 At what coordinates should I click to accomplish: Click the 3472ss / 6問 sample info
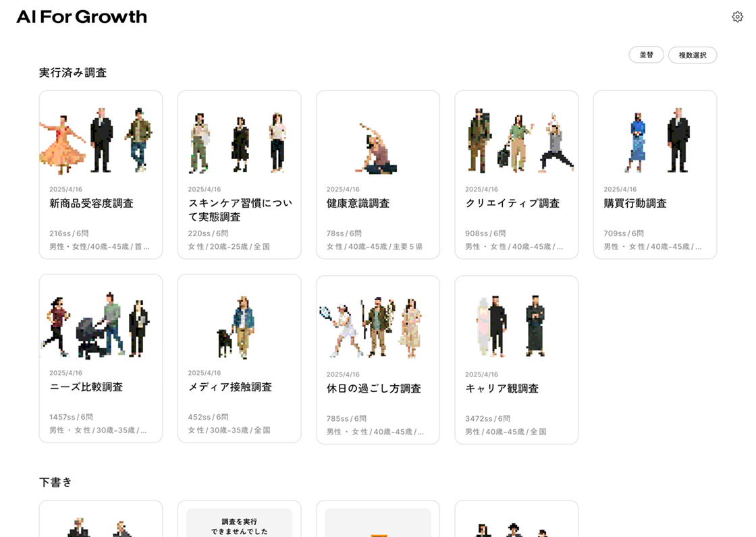pos(487,418)
